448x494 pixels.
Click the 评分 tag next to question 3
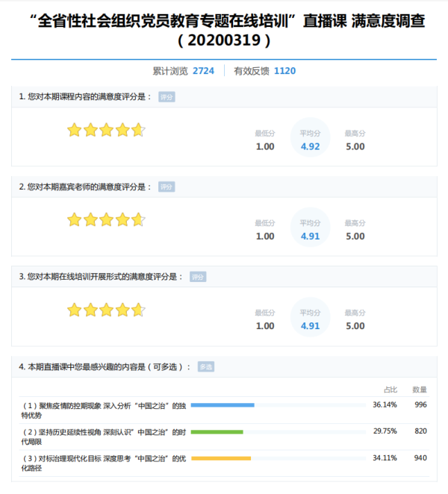[x=197, y=277]
